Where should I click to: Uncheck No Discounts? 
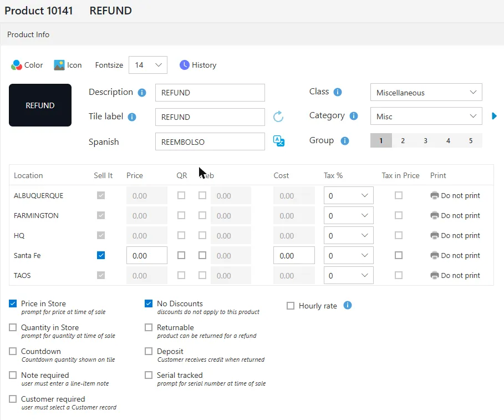pos(149,303)
